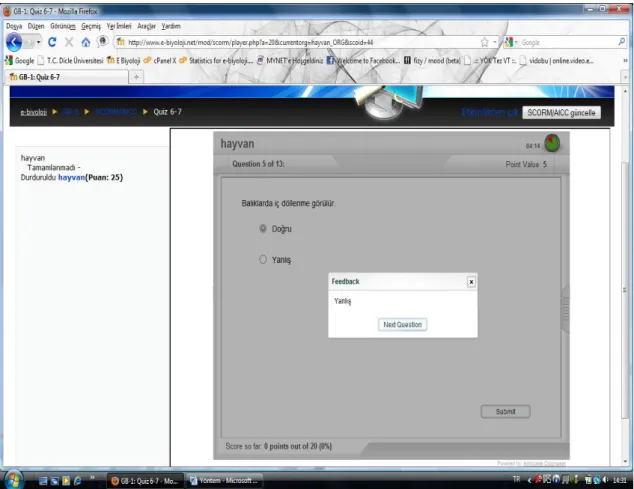Expand the bookmarks toolbar overflow chevron
This screenshot has height=489, width=634.
pyautogui.click(x=625, y=61)
